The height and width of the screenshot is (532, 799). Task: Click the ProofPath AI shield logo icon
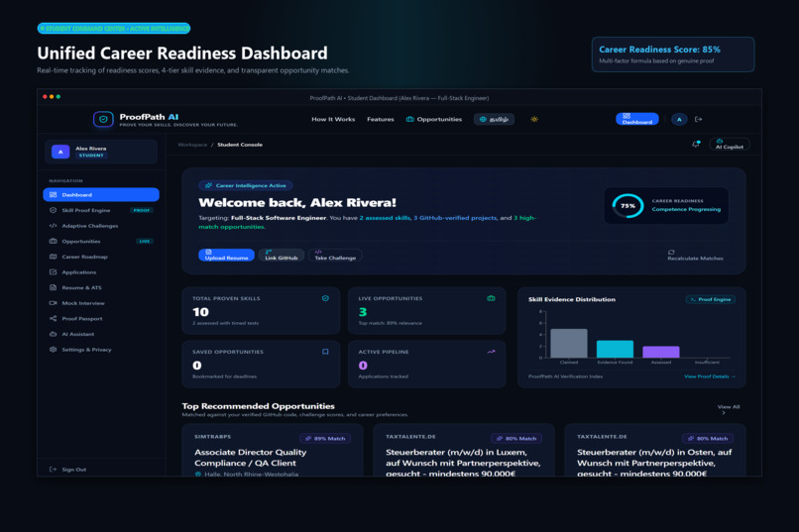point(103,119)
